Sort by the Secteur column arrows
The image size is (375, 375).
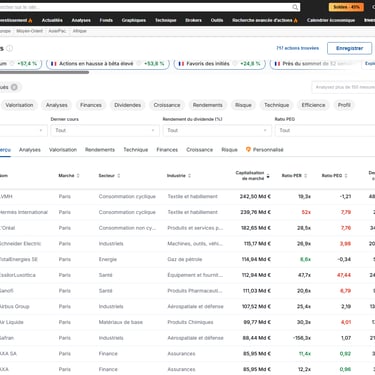point(119,176)
